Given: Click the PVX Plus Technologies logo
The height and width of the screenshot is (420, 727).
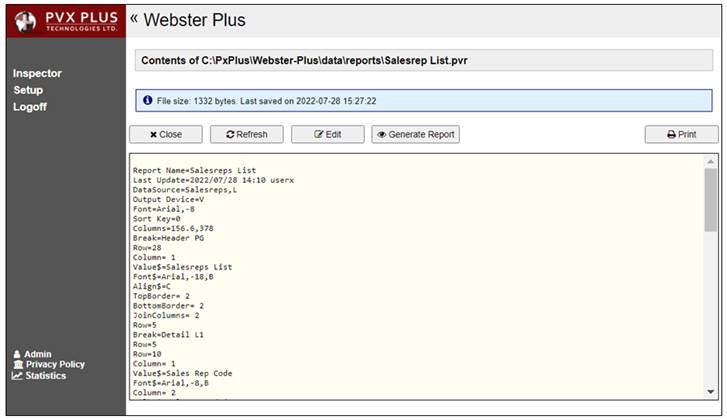Looking at the screenshot, I should point(66,21).
